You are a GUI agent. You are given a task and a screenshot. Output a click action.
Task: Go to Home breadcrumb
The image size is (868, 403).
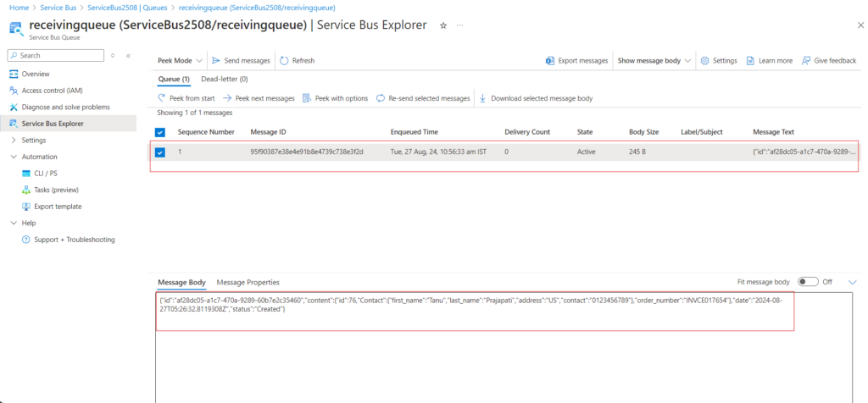pyautogui.click(x=19, y=8)
